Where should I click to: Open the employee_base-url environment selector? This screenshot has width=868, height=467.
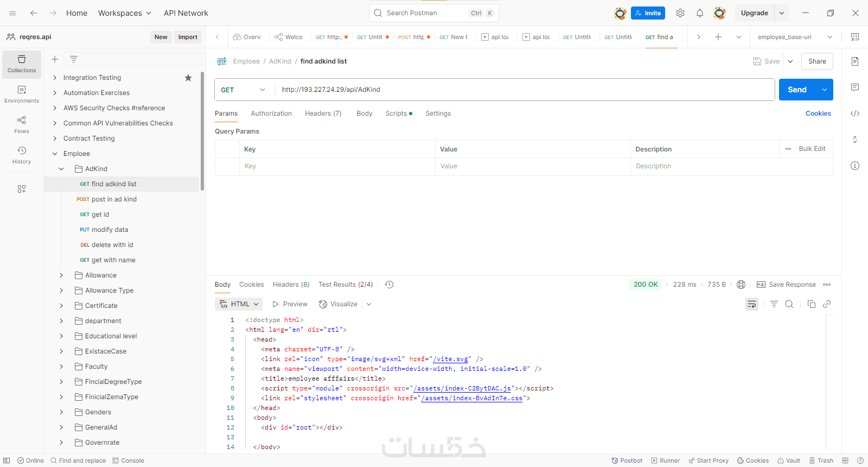click(x=795, y=37)
